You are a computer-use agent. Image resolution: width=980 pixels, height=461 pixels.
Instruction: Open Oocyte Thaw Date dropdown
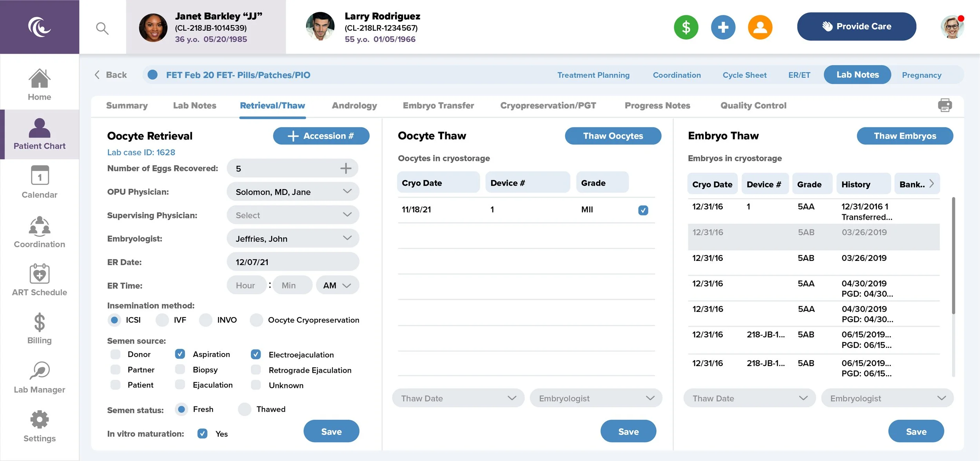point(458,398)
